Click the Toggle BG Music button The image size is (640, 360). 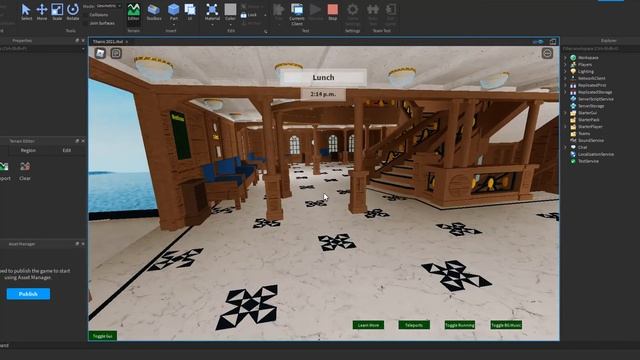point(506,325)
